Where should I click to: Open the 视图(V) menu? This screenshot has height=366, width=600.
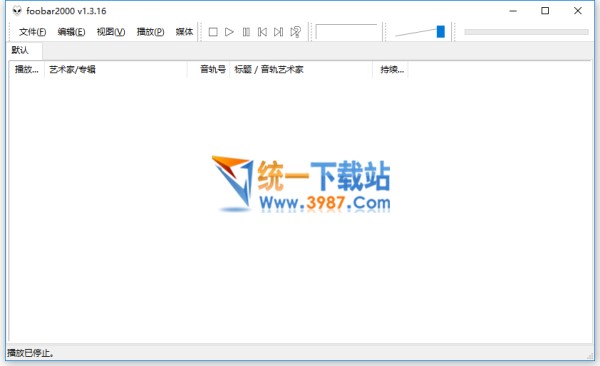point(111,32)
